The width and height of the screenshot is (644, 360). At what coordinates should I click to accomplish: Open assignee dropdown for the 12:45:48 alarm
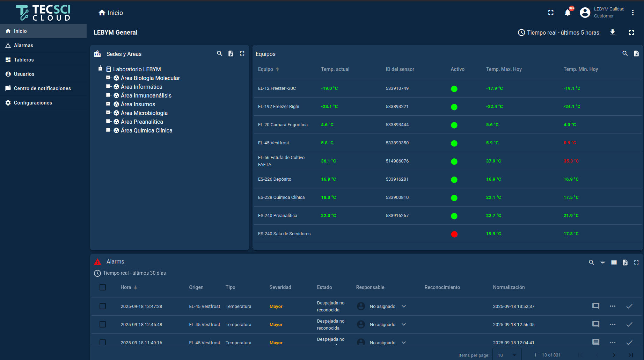pos(404,324)
